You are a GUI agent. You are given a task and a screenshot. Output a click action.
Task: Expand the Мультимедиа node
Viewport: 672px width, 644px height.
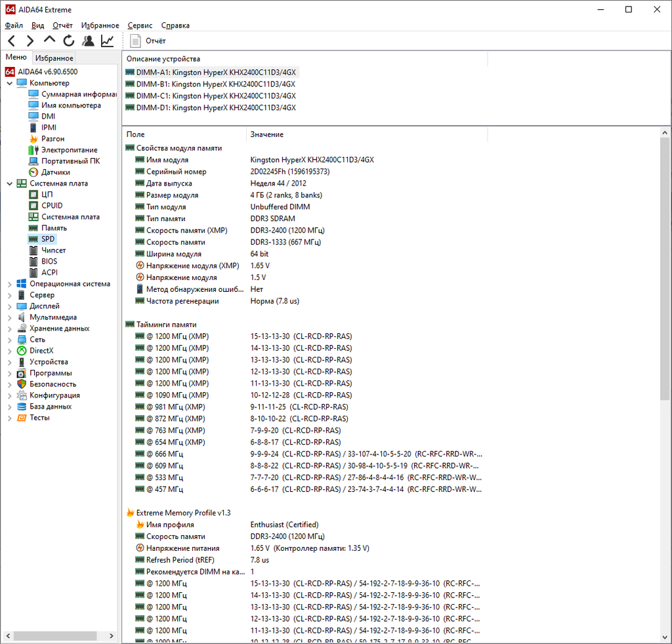click(x=10, y=317)
